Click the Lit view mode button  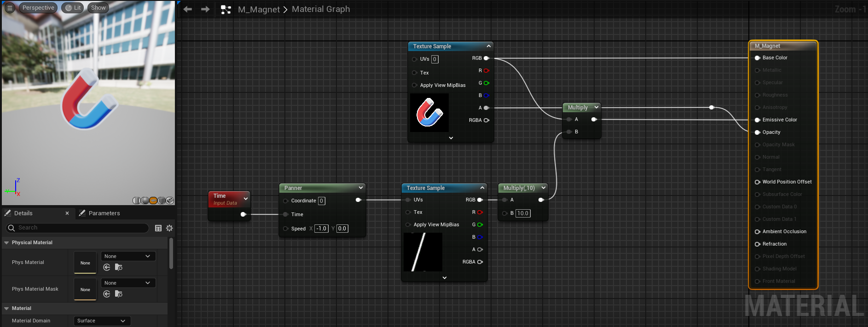73,8
